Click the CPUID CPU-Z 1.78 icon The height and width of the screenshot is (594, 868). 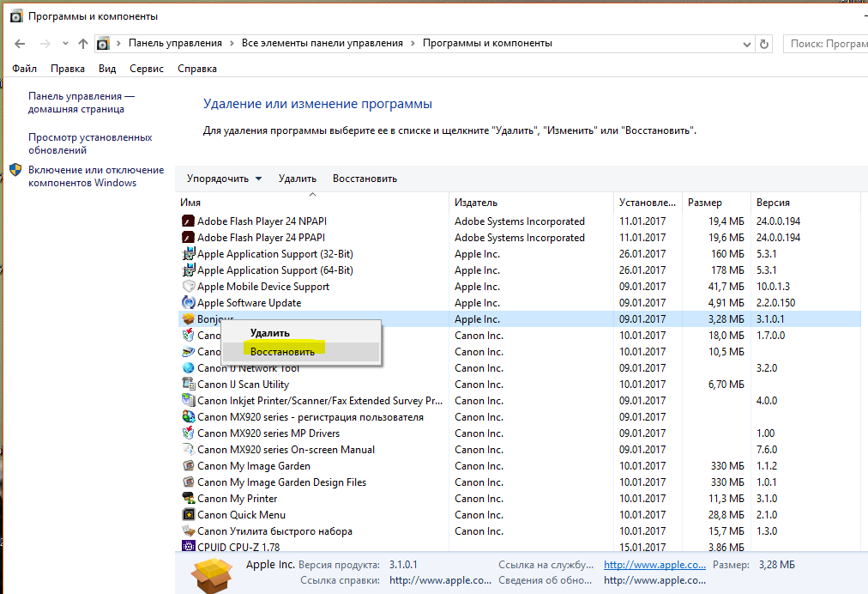pyautogui.click(x=188, y=546)
